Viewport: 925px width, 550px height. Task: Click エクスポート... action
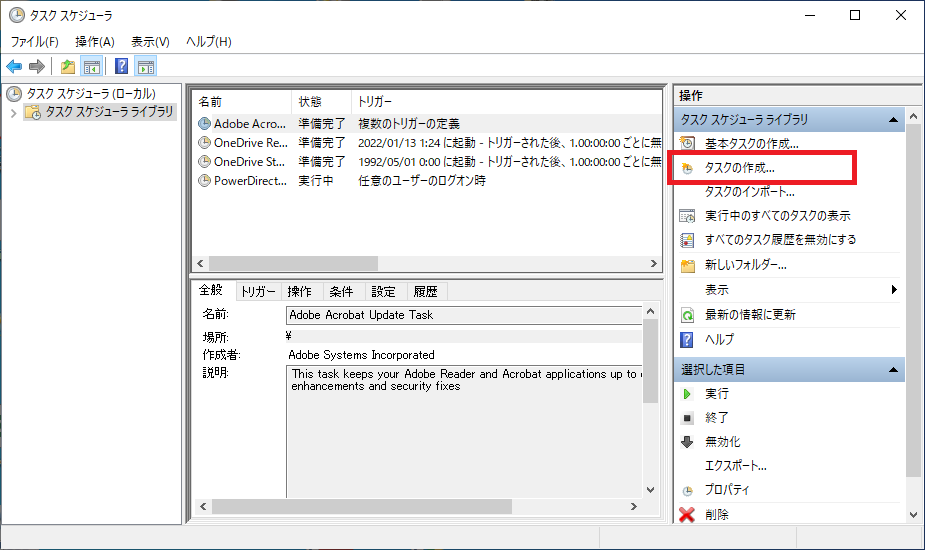pos(736,466)
